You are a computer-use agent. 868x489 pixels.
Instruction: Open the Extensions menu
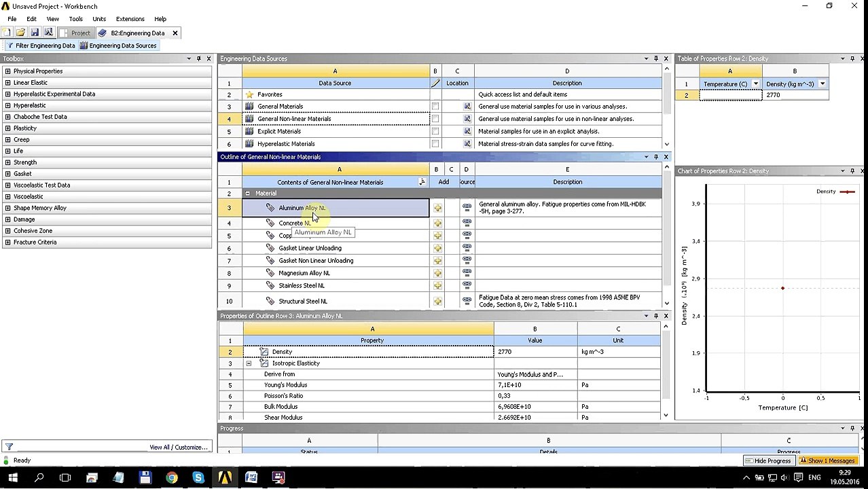click(130, 19)
